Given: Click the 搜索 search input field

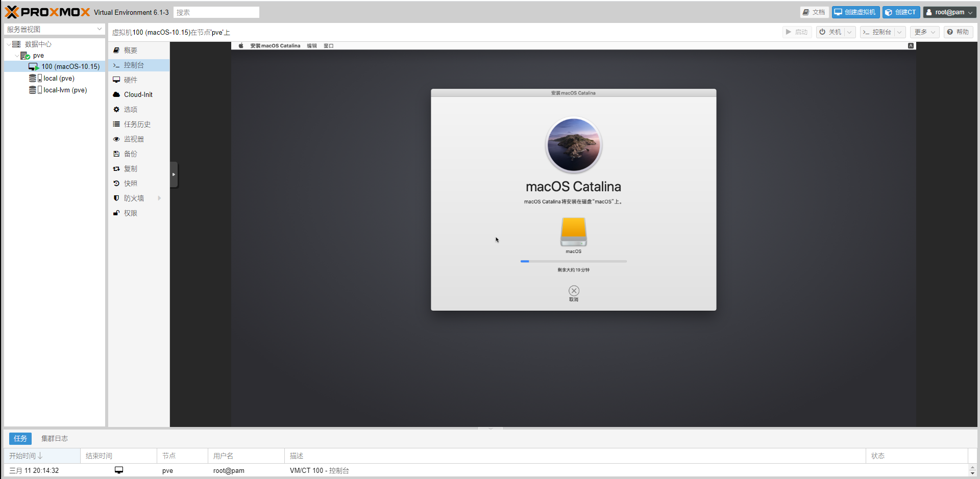Looking at the screenshot, I should [216, 12].
